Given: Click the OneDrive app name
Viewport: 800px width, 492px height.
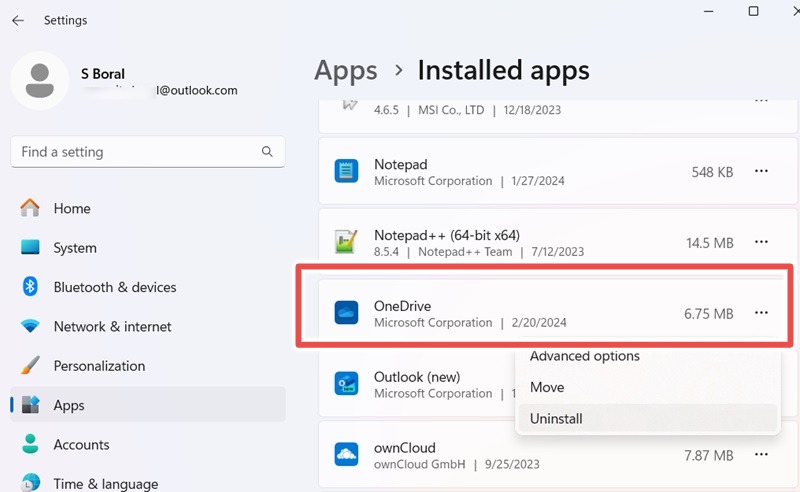Looking at the screenshot, I should [403, 306].
